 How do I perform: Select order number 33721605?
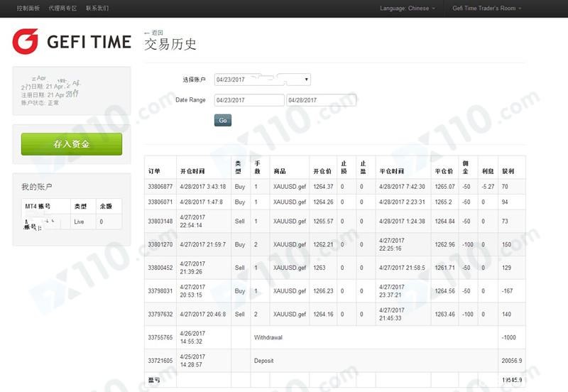pos(160,361)
